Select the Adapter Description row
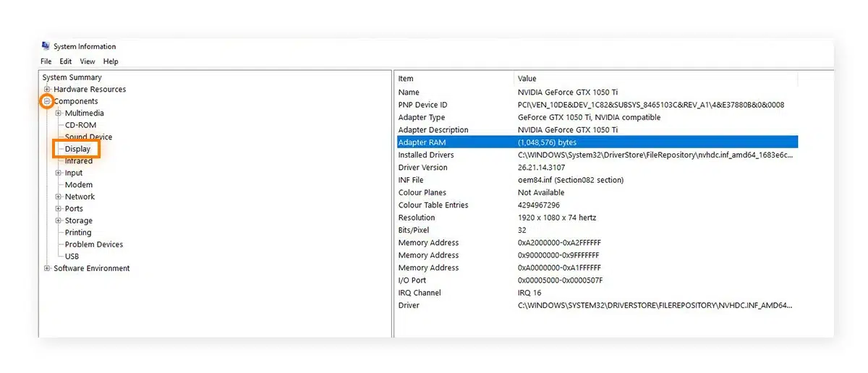Viewport: 868px width, 373px height. coord(597,130)
